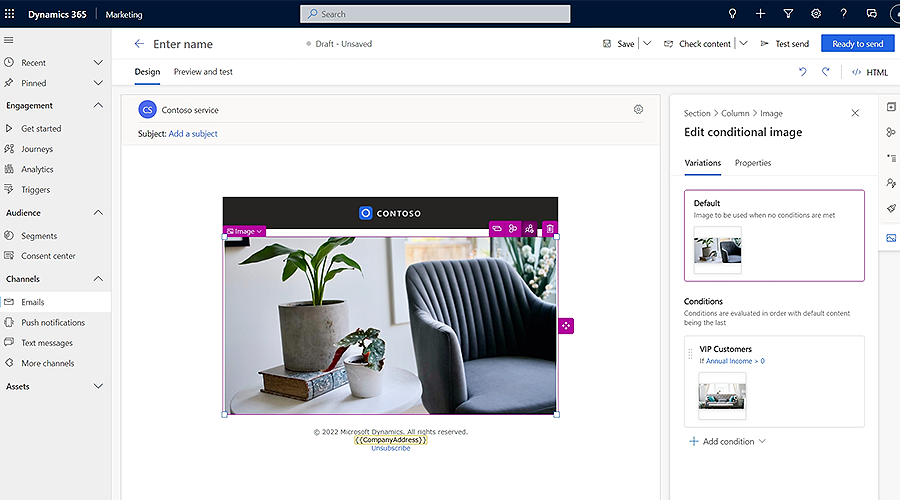Click the help question mark icon
This screenshot has height=500, width=900.
(x=843, y=14)
